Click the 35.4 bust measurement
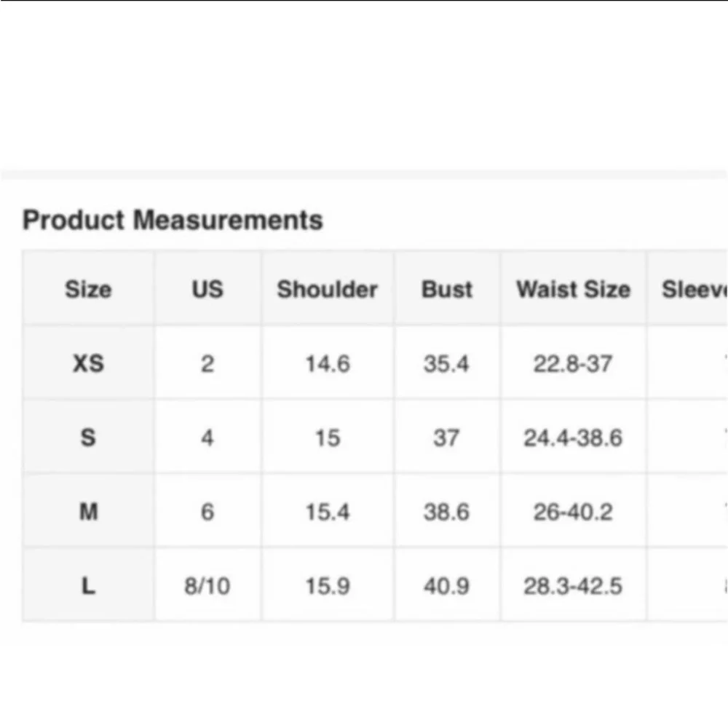Image resolution: width=728 pixels, height=728 pixels. 446,363
